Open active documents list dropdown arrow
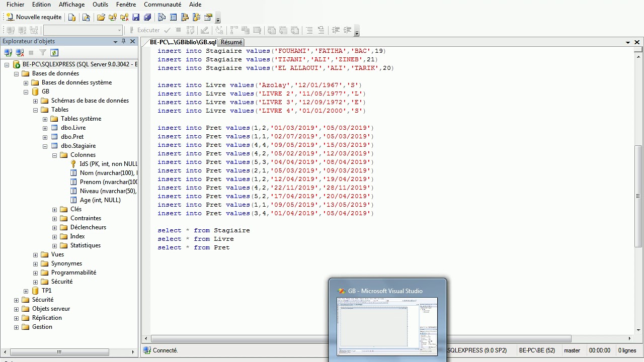The image size is (644, 362). click(x=628, y=42)
